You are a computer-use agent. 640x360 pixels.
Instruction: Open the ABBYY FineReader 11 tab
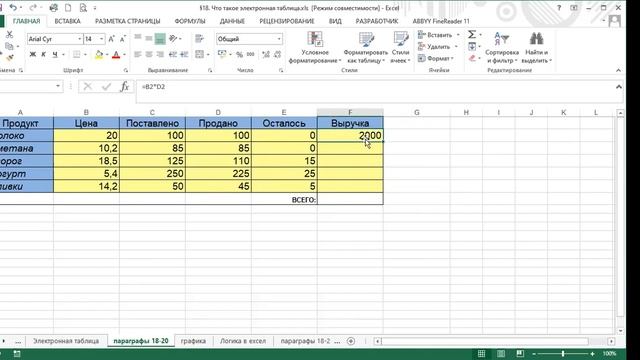point(441,21)
